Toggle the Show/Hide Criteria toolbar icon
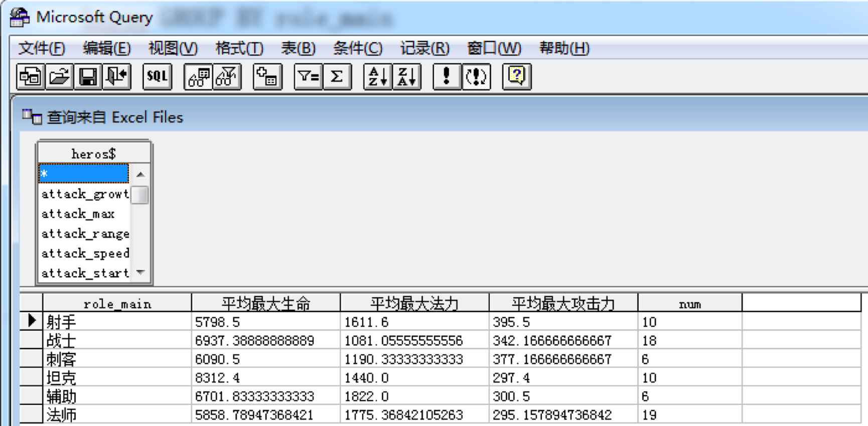This screenshot has width=868, height=426. [227, 77]
